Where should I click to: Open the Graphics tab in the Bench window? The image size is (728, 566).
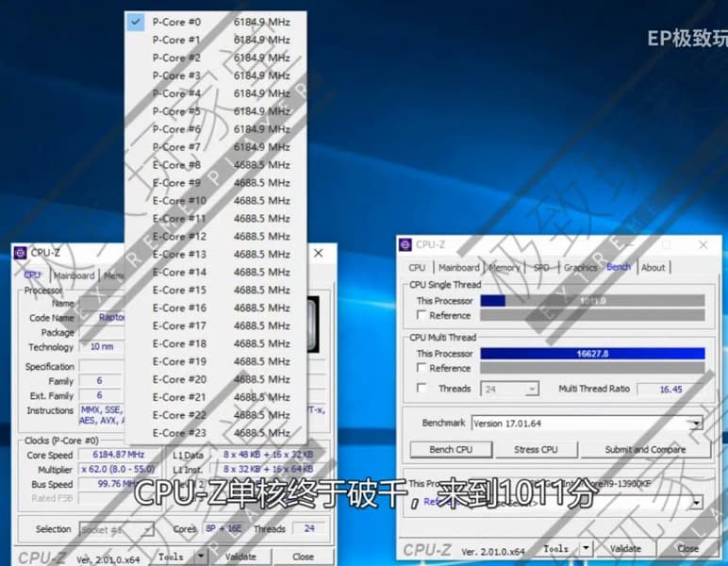pos(580,268)
